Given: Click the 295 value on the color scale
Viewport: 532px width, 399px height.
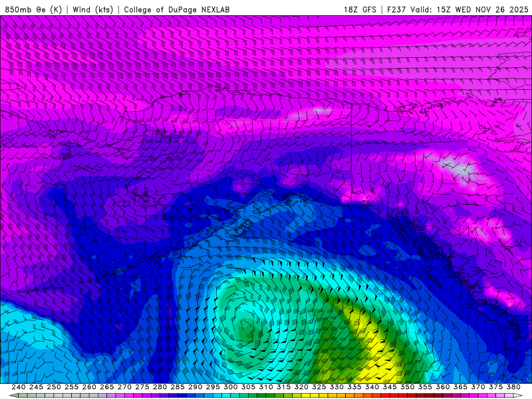Looking at the screenshot, I should tap(213, 387).
